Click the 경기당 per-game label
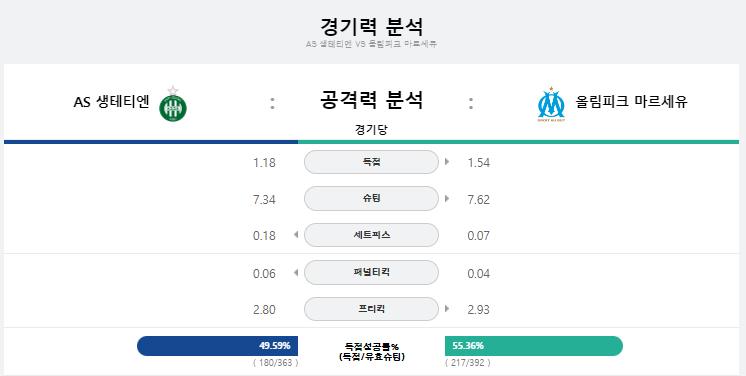Image resolution: width=746 pixels, height=376 pixels. pyautogui.click(x=371, y=129)
